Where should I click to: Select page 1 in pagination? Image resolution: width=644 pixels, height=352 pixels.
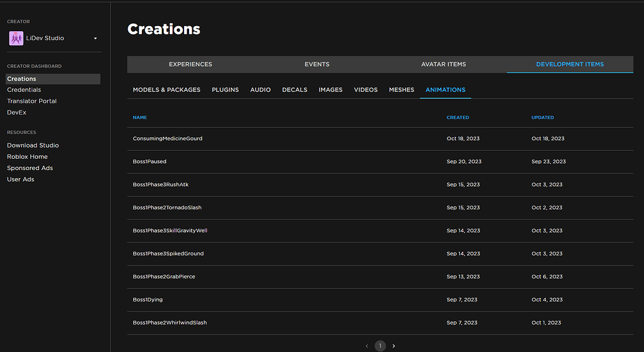[380, 346]
